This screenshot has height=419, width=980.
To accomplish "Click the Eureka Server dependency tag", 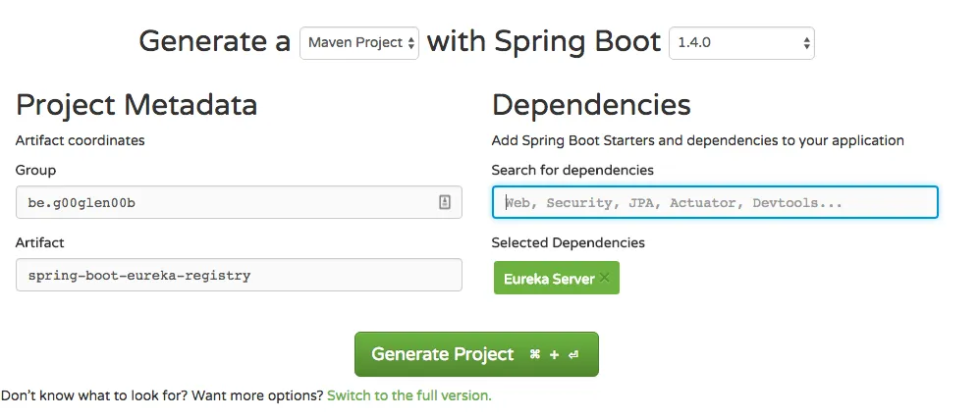I will click(548, 279).
